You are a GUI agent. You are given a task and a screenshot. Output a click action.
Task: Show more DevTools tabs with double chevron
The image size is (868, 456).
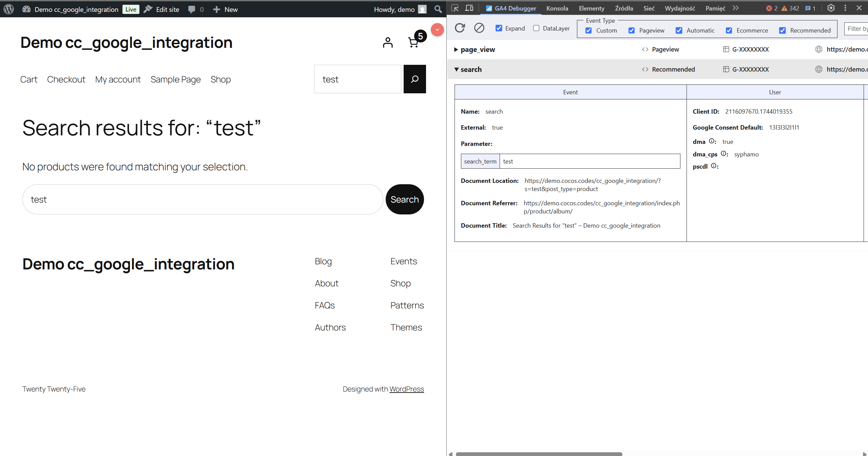tap(735, 8)
